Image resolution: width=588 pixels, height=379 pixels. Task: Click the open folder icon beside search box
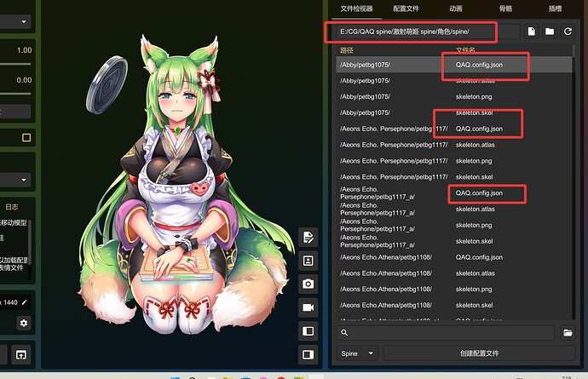pos(568,333)
